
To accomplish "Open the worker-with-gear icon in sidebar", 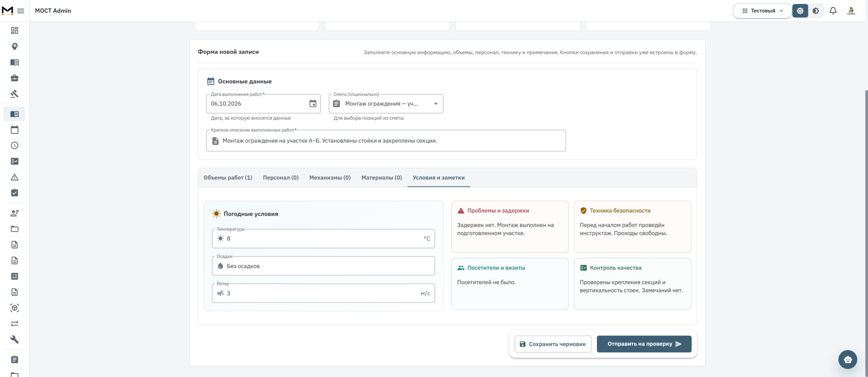I will 14,213.
